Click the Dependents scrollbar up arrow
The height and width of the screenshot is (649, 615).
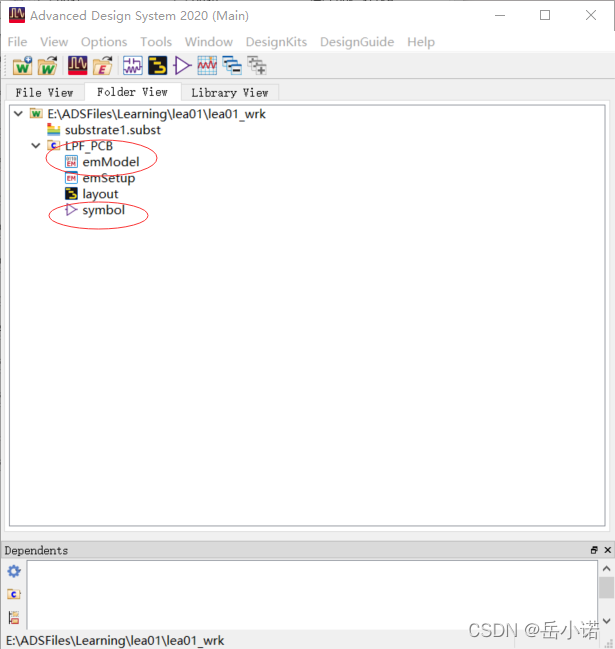pyautogui.click(x=607, y=568)
